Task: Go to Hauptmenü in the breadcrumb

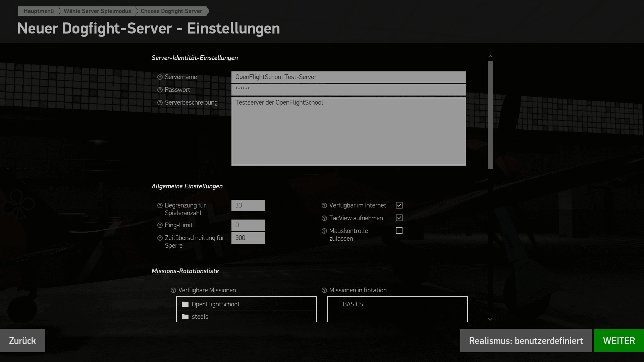Action: pos(39,11)
